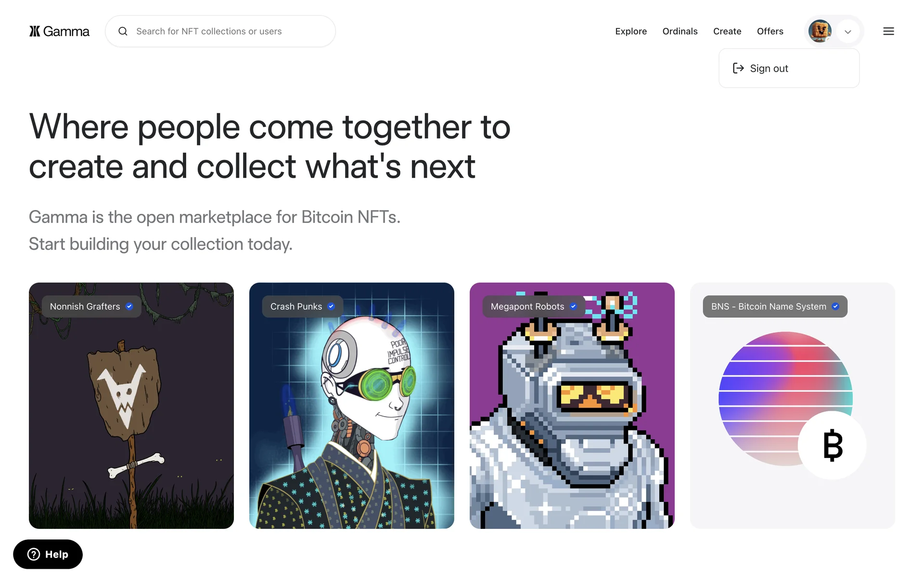Click the Gamma logo icon
Screen dimensions: 924x578
35,31
